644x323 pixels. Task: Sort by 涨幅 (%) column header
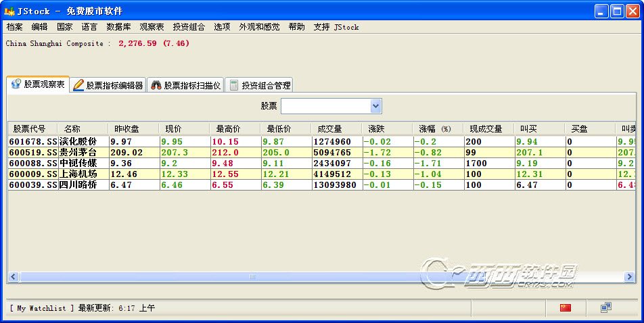click(x=438, y=129)
